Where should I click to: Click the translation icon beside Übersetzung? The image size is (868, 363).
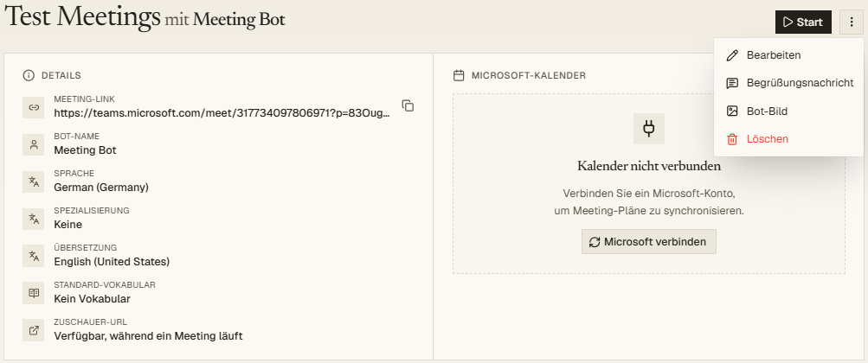33,256
